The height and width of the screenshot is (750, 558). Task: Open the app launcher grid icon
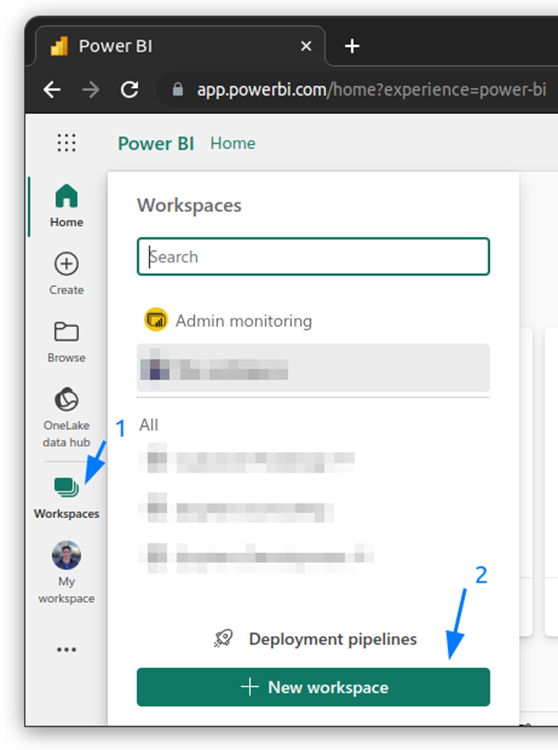point(66,143)
